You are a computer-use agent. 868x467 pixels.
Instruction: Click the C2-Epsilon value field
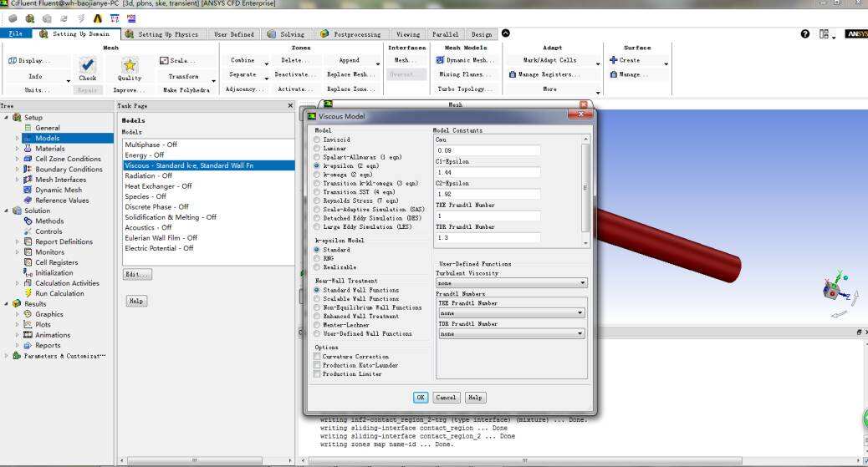[488, 194]
